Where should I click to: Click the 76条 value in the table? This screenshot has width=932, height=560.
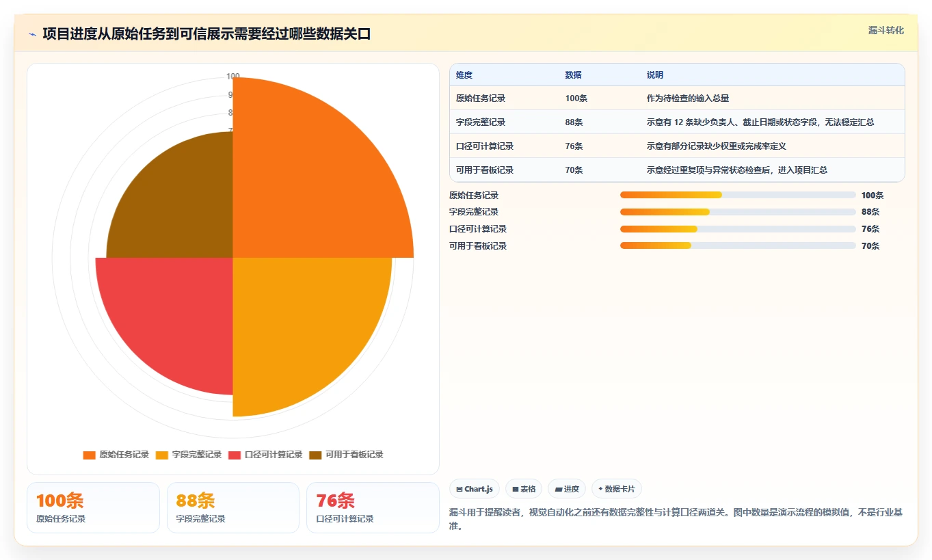pyautogui.click(x=574, y=146)
